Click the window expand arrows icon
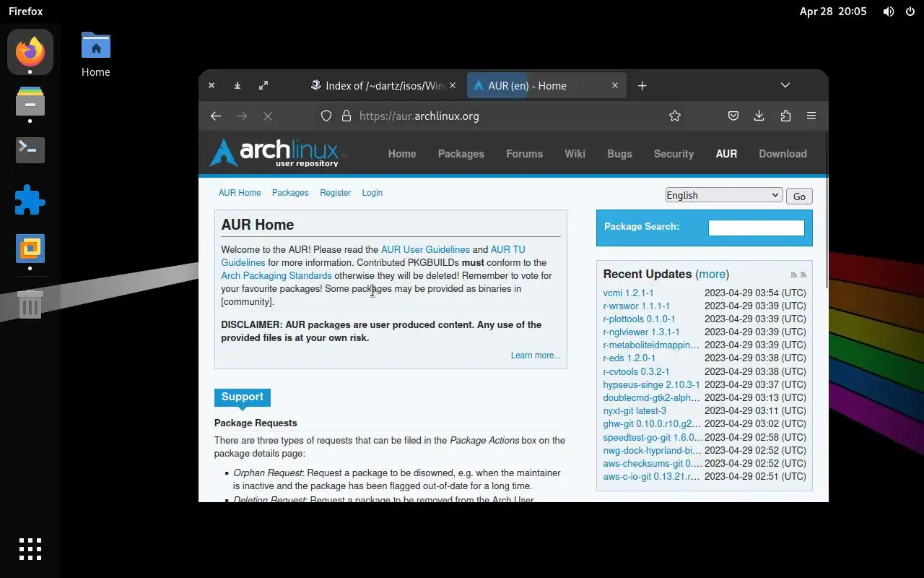 click(x=263, y=85)
